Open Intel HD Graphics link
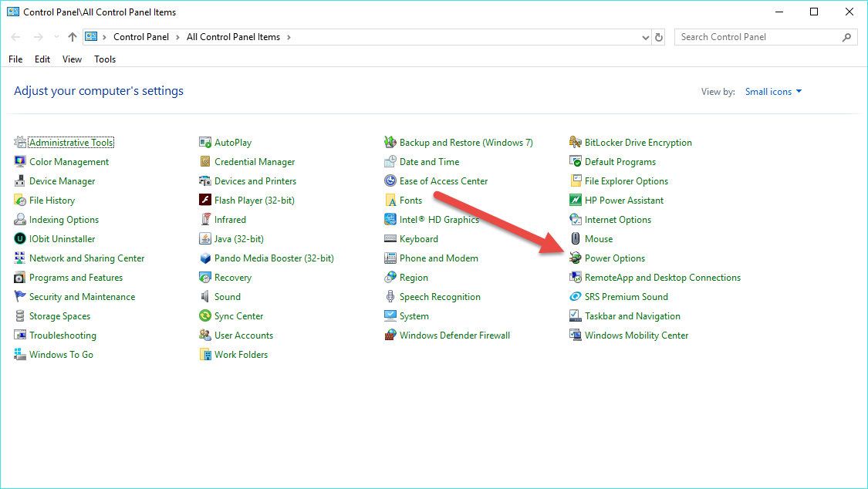 (x=439, y=220)
